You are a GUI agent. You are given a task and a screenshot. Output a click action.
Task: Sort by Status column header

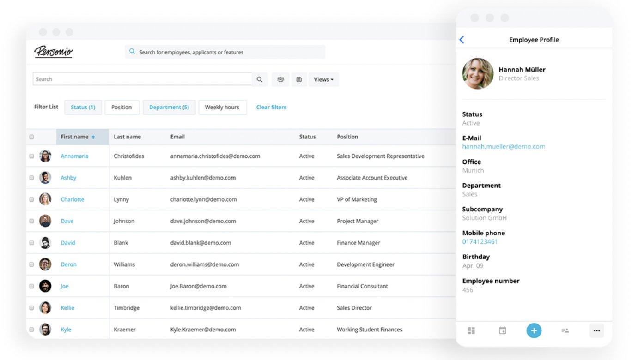click(x=307, y=137)
